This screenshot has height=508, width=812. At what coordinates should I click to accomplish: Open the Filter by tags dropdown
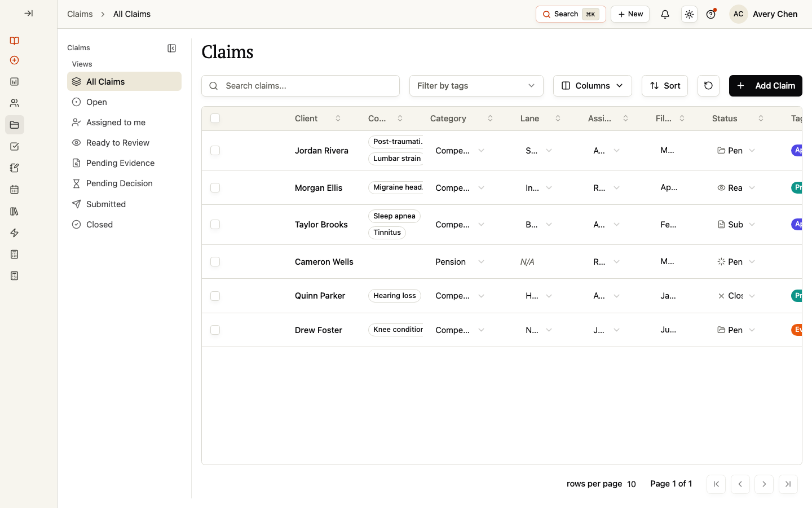[x=476, y=86]
